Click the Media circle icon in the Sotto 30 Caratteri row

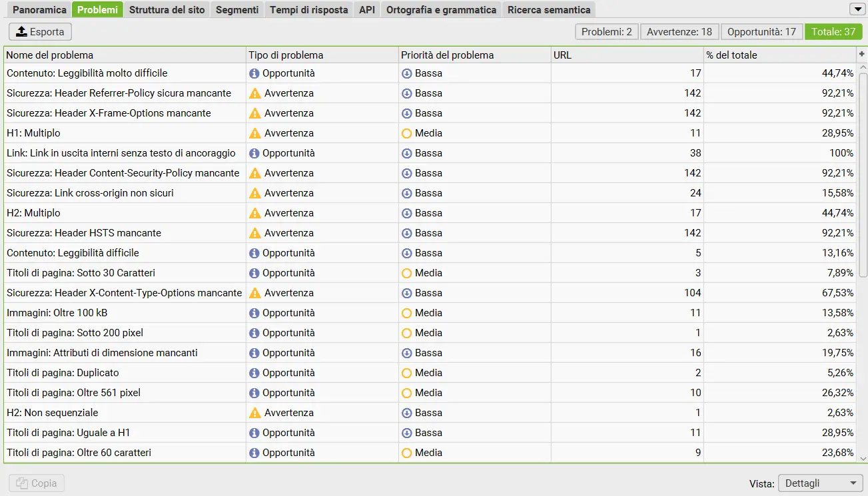(x=407, y=273)
